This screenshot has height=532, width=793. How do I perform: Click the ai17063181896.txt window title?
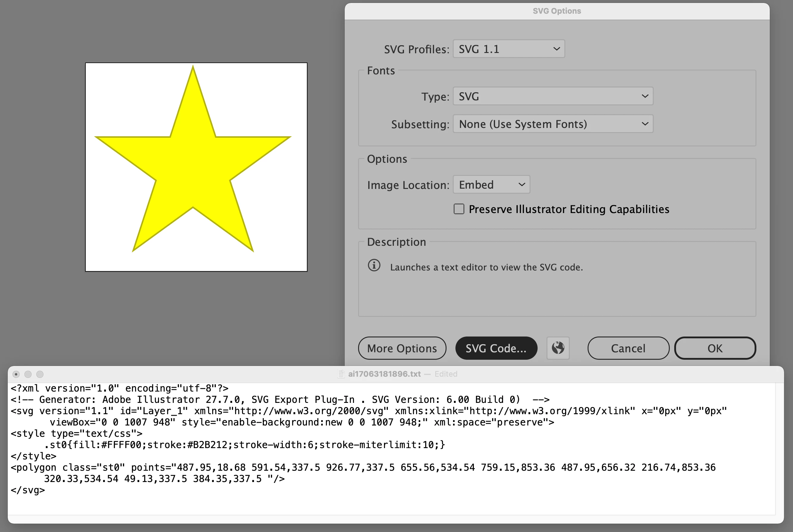click(x=384, y=374)
